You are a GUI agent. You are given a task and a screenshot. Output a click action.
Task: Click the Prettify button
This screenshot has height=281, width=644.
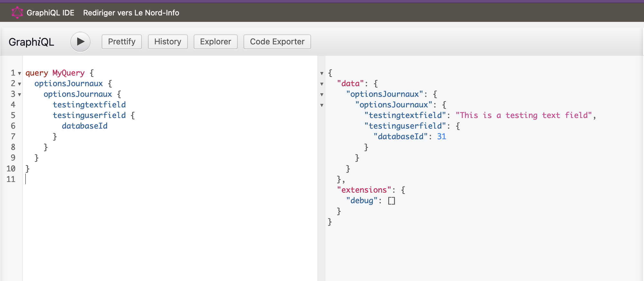click(x=122, y=42)
